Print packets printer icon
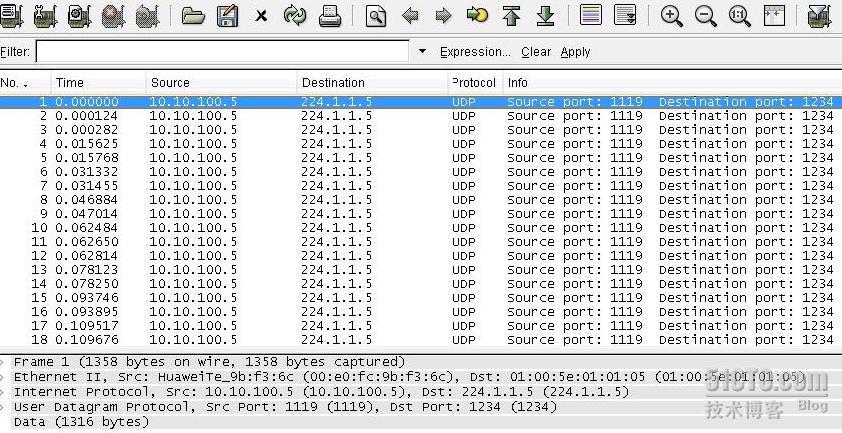This screenshot has height=433, width=842. [x=330, y=16]
